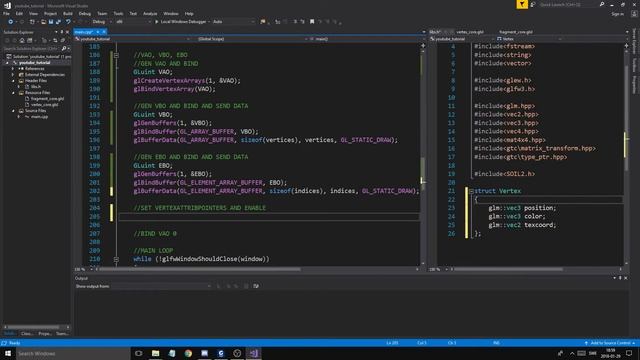Screen dimensions: 640x360
Task: Click the Sign in link
Action: [618, 14]
